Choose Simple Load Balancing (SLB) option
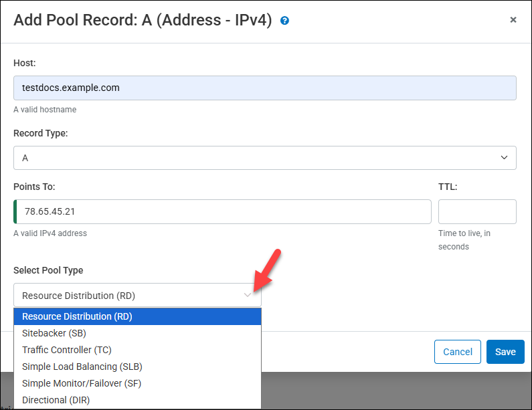532x410 pixels. [x=137, y=367]
